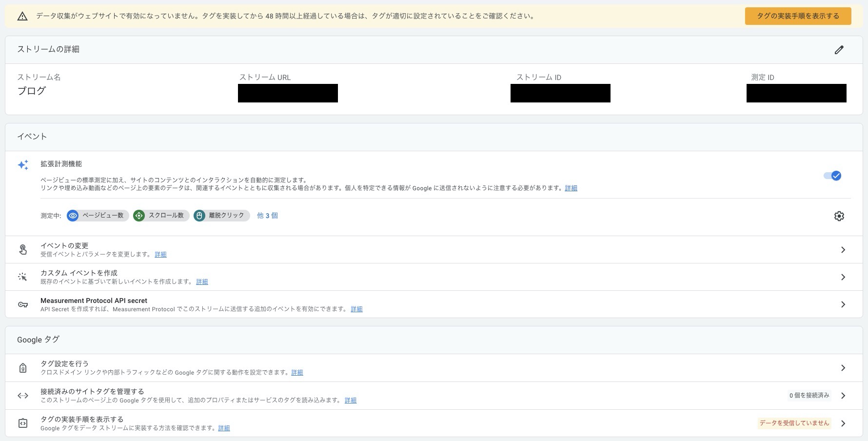The height and width of the screenshot is (441, 868).
Task: Click the hand icon beside イベントの変更
Action: pyautogui.click(x=22, y=249)
